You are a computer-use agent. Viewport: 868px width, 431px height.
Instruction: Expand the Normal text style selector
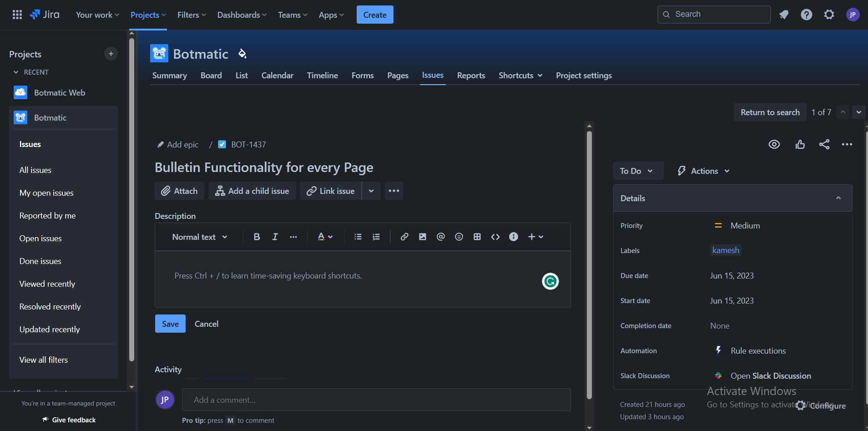pyautogui.click(x=199, y=237)
